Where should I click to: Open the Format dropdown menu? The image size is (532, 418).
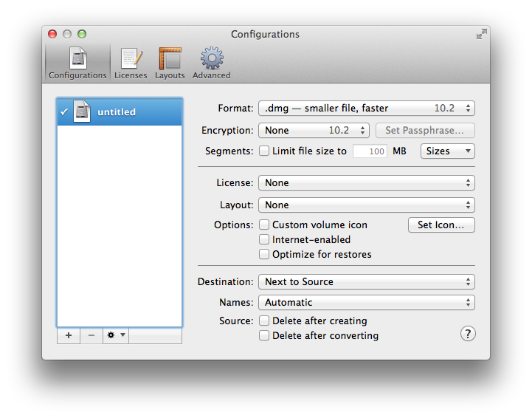[366, 109]
